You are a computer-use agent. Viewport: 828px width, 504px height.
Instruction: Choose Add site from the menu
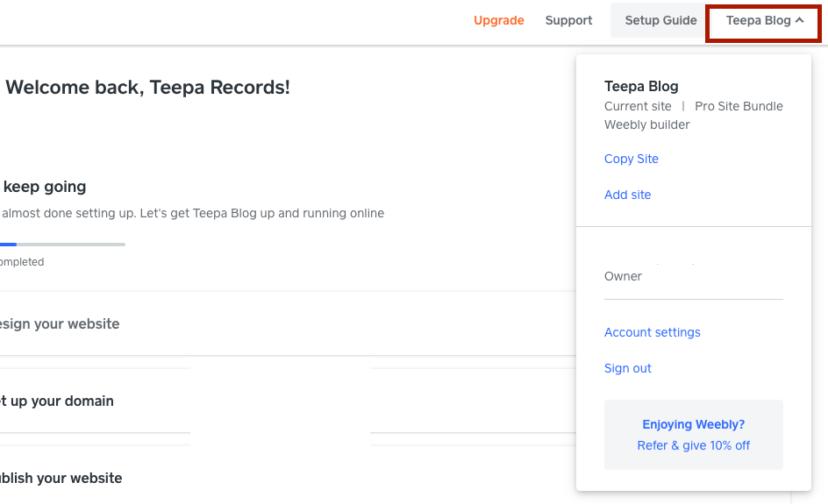coord(627,195)
